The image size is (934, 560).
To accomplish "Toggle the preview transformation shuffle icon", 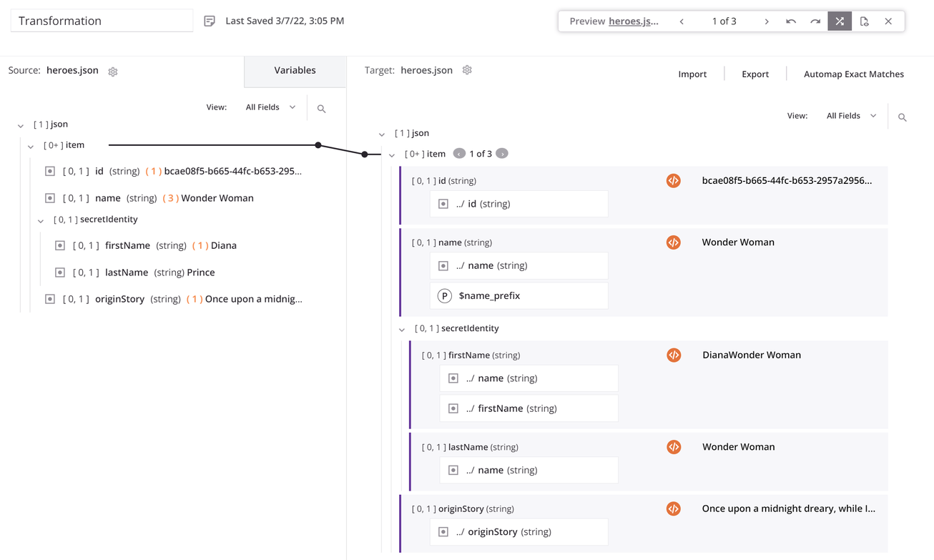I will coord(840,21).
